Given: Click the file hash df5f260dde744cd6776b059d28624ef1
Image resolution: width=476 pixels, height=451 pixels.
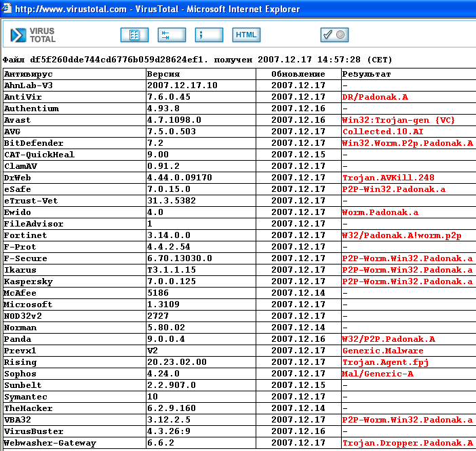Looking at the screenshot, I should (x=117, y=60).
